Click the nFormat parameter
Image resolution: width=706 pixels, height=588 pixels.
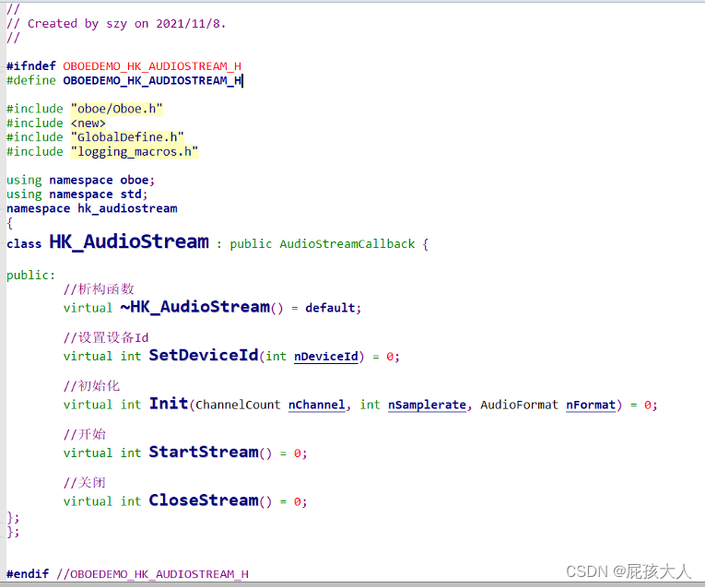[x=591, y=405]
